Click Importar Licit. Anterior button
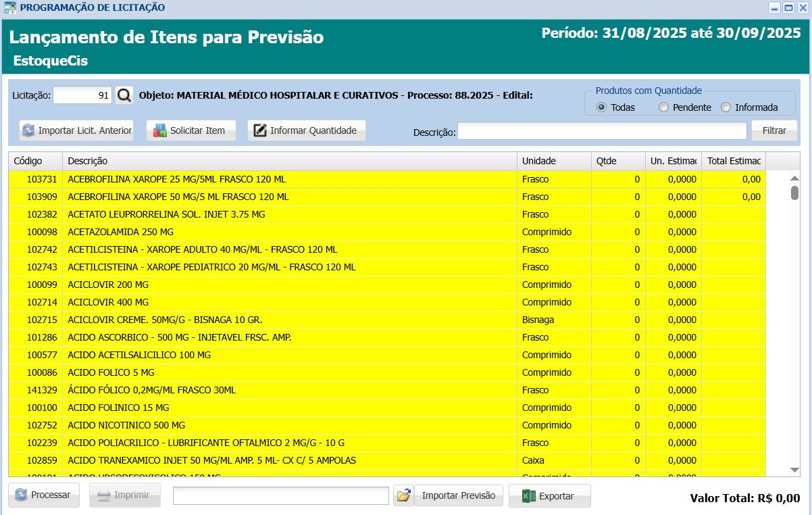812x515 pixels. 76,130
